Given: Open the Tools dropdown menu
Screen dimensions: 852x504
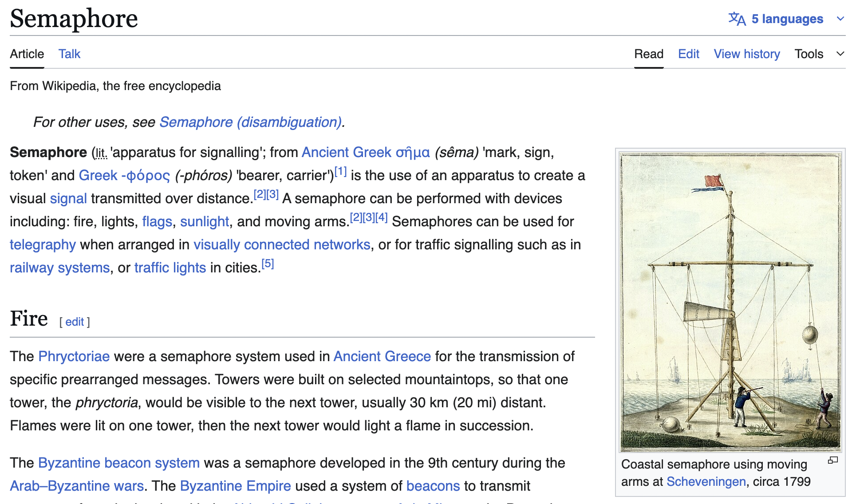Looking at the screenshot, I should [x=809, y=54].
